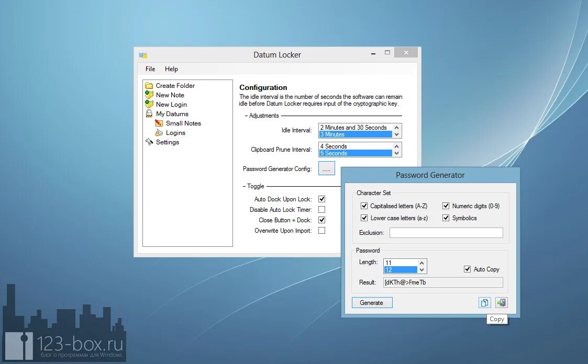Toggle Close Button = Dock checkbox
Viewport: 588px width, 364px height.
321,220
